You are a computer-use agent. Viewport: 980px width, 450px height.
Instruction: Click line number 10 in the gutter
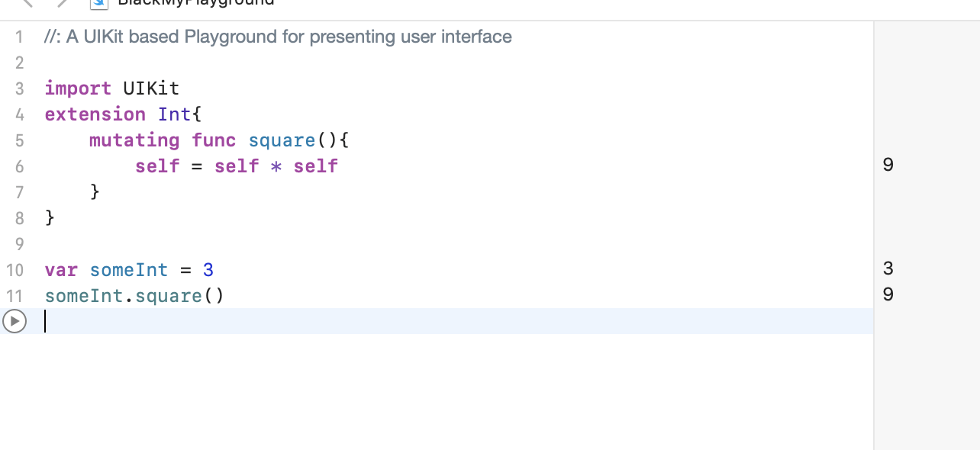click(x=15, y=270)
